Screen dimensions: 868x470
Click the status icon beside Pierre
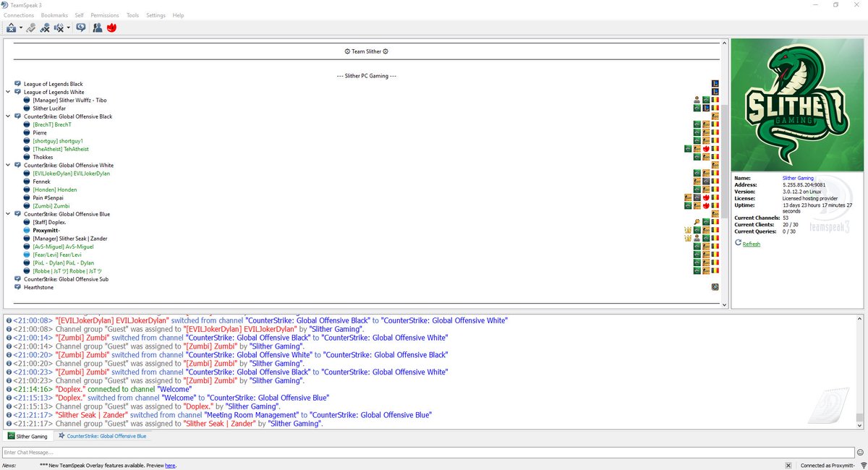[x=27, y=132]
